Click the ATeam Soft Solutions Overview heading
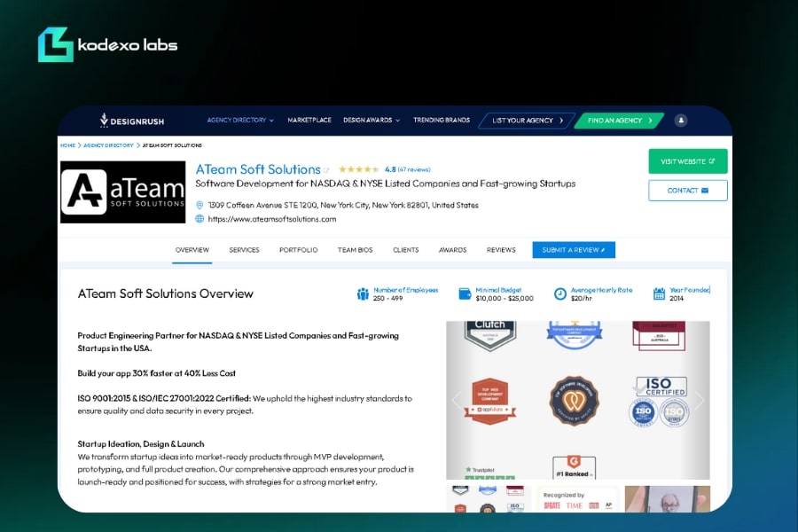 (x=166, y=293)
